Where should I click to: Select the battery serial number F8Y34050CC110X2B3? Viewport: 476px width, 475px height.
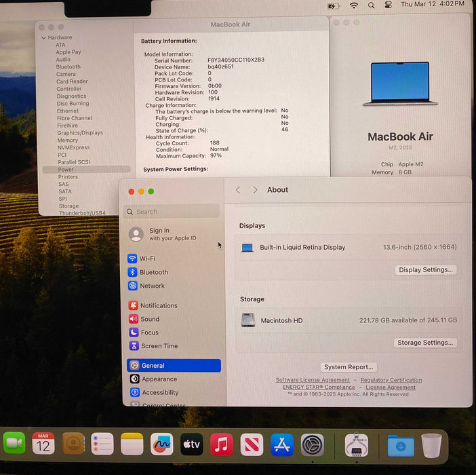coord(236,60)
